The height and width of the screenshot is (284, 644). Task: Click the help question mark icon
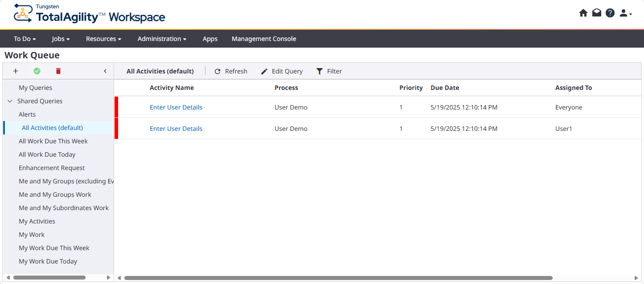[610, 13]
